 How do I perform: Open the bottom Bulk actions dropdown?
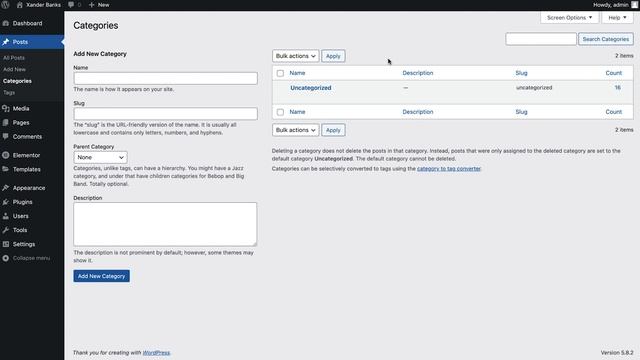296,130
